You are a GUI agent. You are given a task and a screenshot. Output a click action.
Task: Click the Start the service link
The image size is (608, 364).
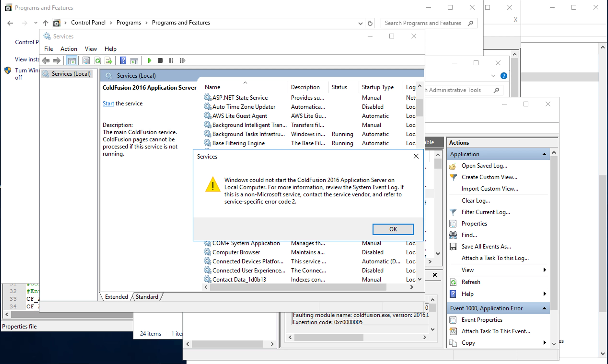point(108,103)
